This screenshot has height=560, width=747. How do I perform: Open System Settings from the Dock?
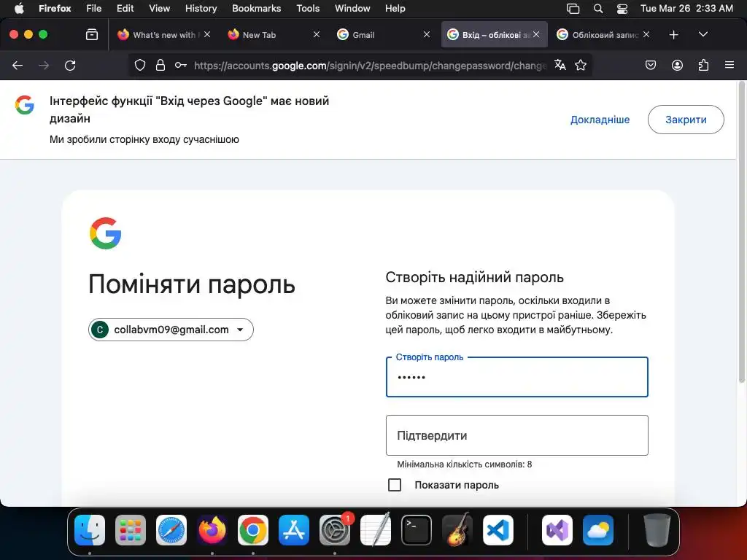(335, 530)
